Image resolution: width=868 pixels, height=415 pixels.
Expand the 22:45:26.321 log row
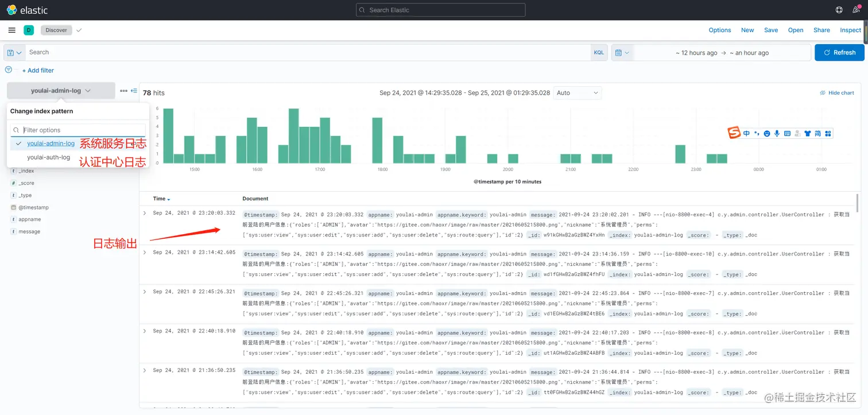pyautogui.click(x=145, y=292)
